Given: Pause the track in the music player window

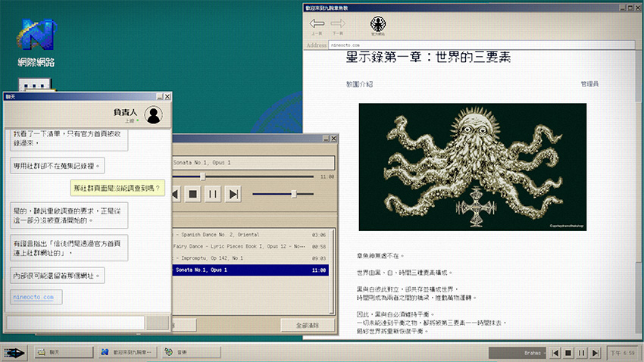Looking at the screenshot, I should pyautogui.click(x=213, y=194).
